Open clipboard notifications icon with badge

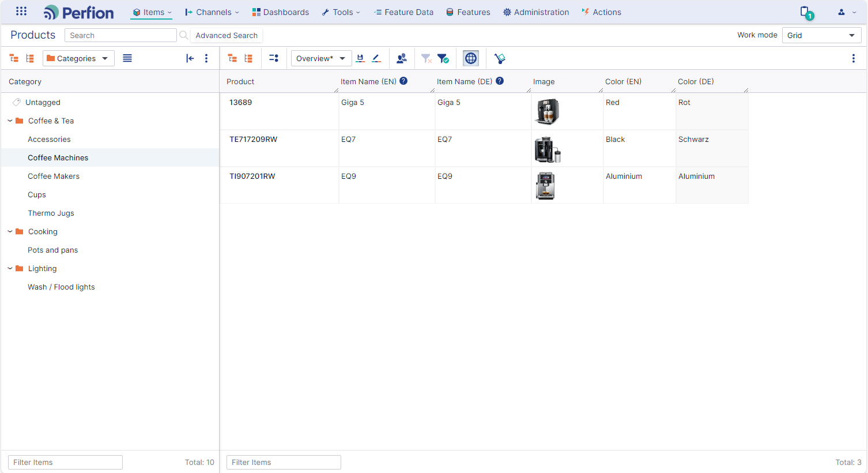[806, 12]
